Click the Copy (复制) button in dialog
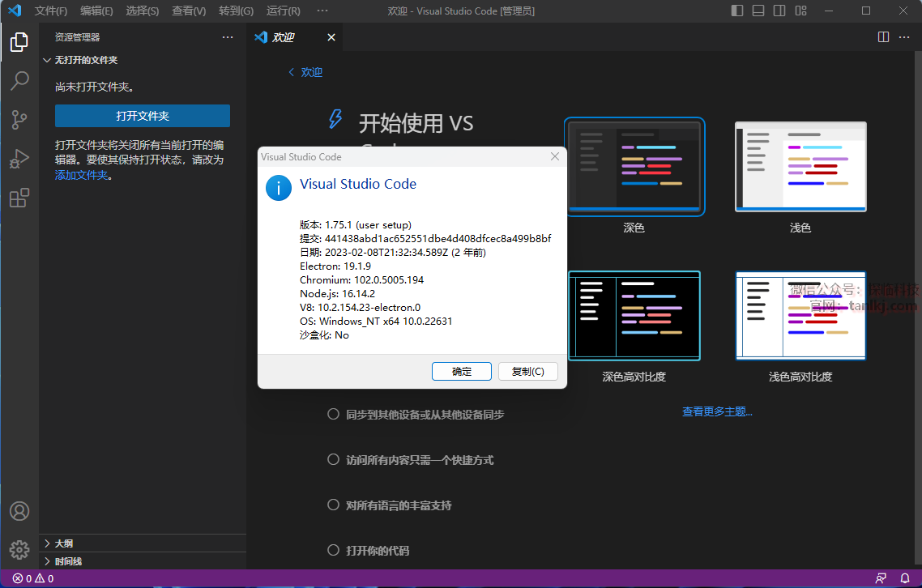922x588 pixels. (527, 371)
